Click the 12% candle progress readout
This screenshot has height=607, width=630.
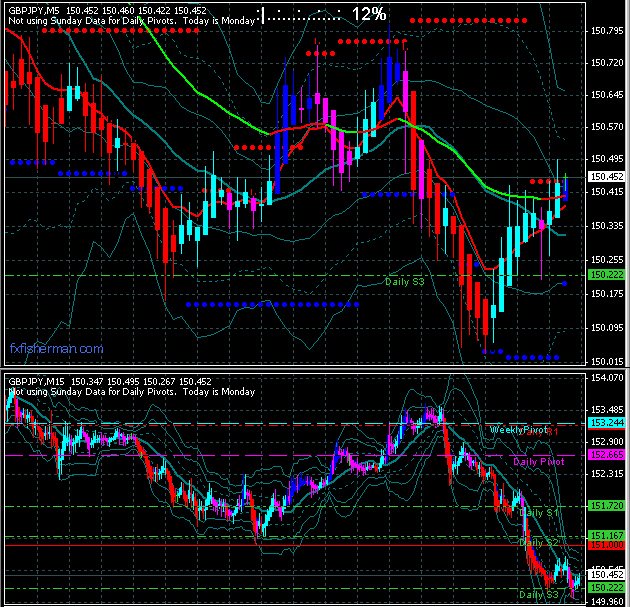369,14
